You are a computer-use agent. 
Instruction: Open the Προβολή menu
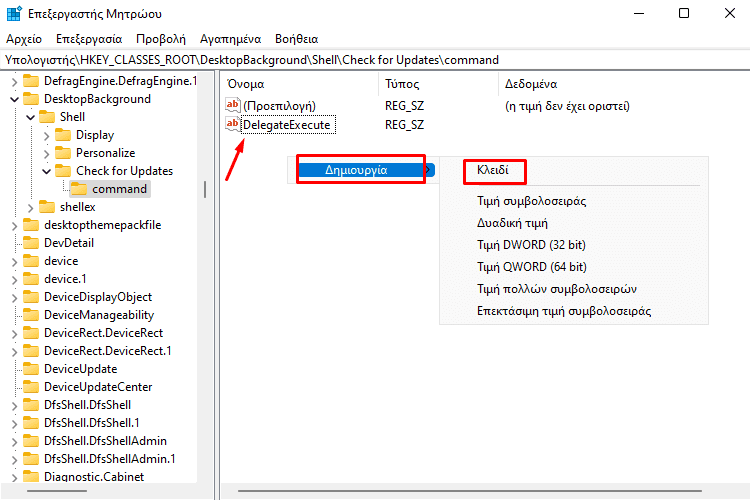point(161,39)
